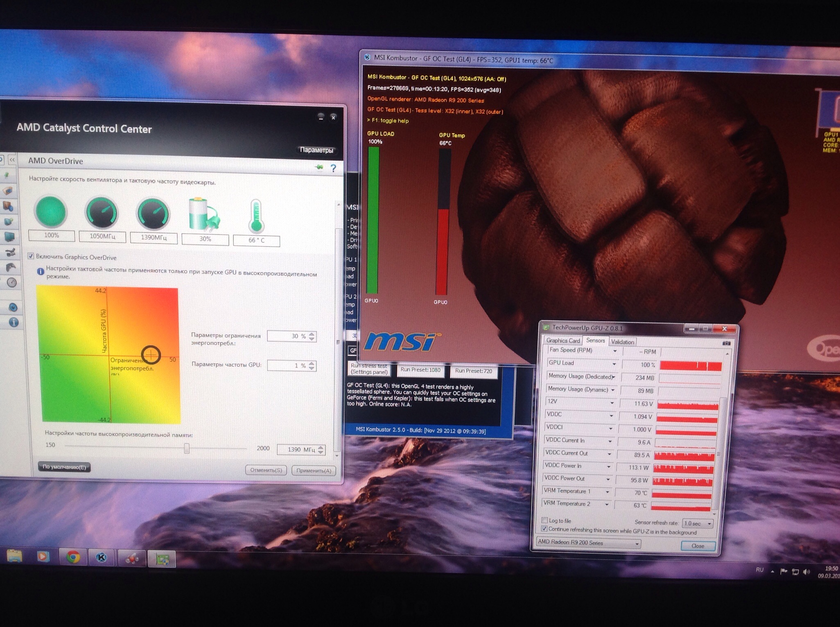The image size is (840, 627).
Task: Switch to the Validation tab
Action: 622,342
